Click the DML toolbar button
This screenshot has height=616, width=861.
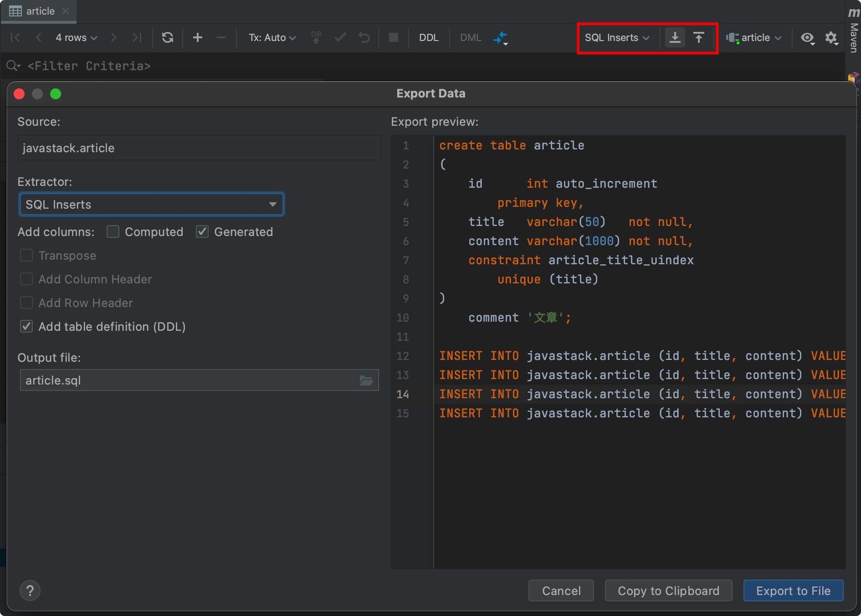(471, 38)
